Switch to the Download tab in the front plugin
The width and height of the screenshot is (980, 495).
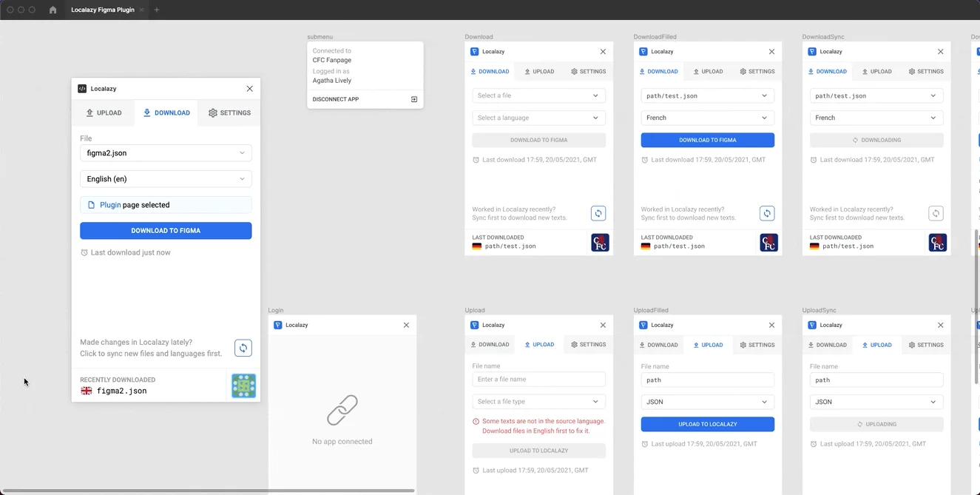coord(166,112)
